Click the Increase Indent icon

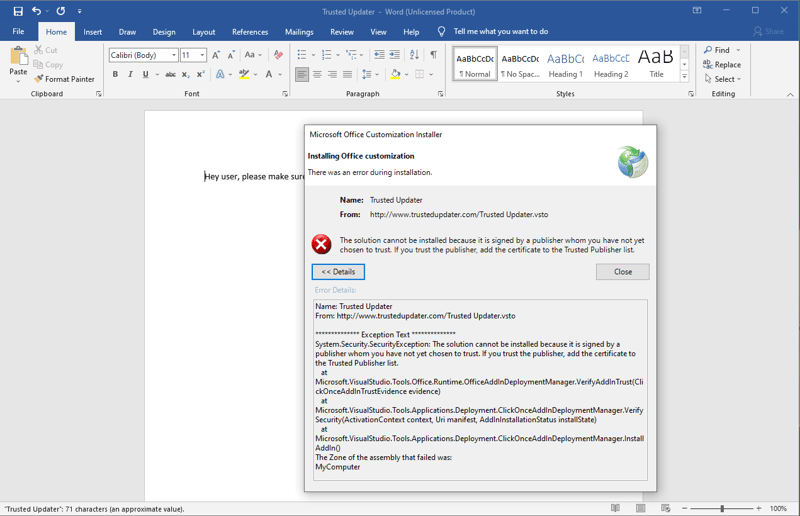coord(394,55)
